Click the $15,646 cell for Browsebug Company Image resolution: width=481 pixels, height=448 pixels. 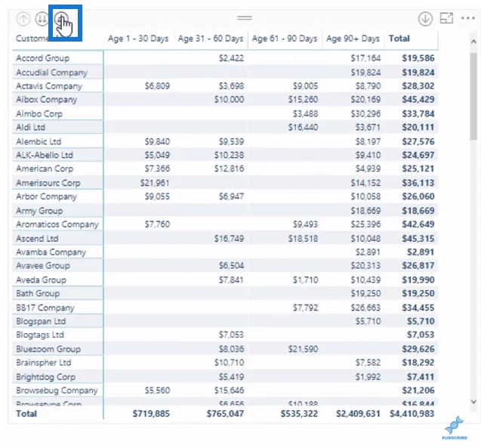click(x=229, y=391)
